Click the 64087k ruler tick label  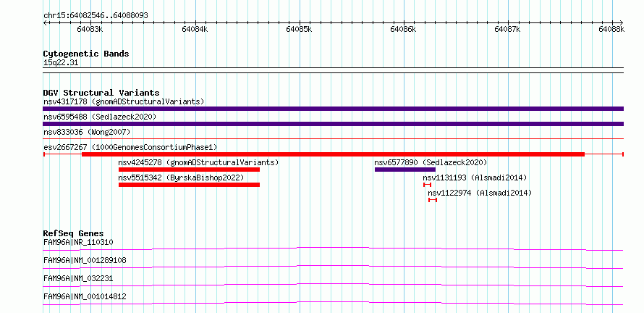tap(508, 30)
